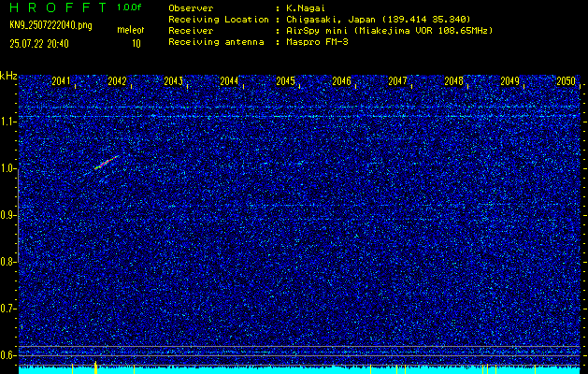
Task: Select the 2050 time tick label
Action: 566,81
